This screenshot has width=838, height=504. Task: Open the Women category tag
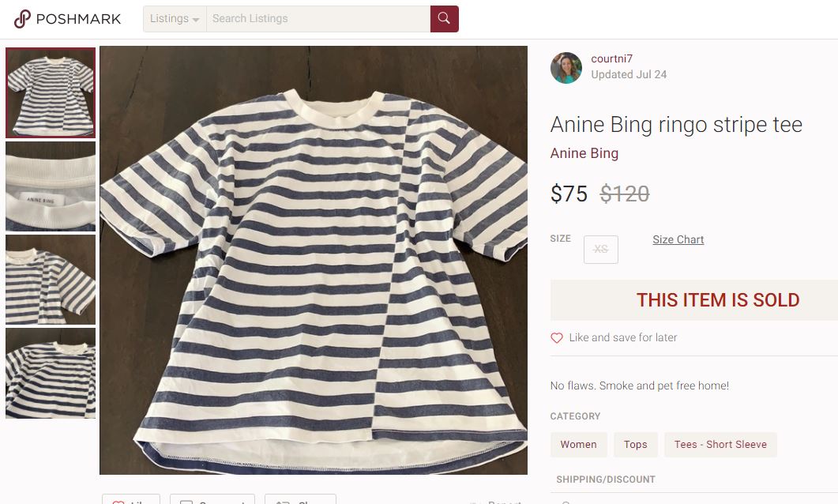(x=578, y=444)
